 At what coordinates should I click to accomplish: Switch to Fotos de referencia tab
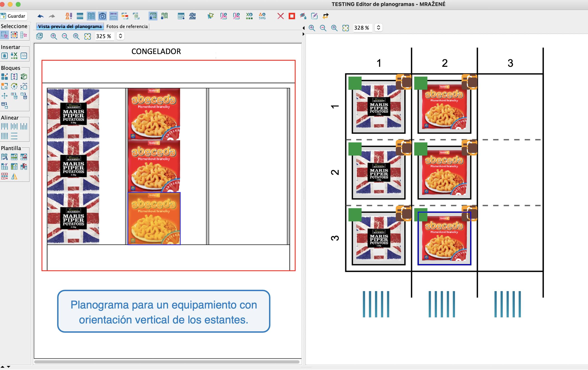[x=127, y=26]
